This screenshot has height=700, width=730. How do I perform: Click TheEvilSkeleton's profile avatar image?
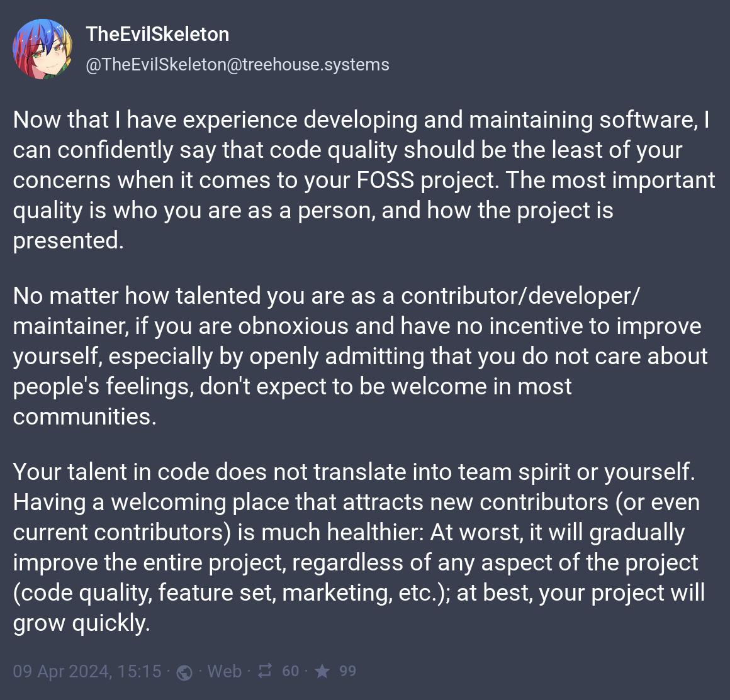tap(43, 49)
